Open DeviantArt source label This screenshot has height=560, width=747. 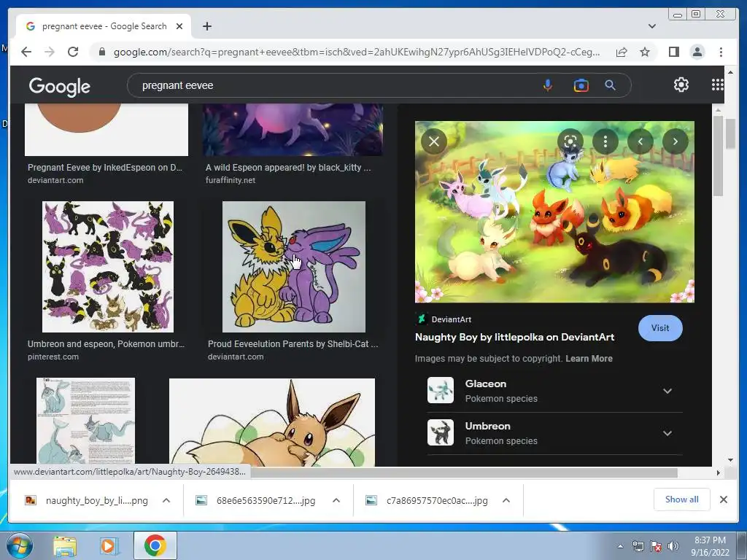pos(451,319)
